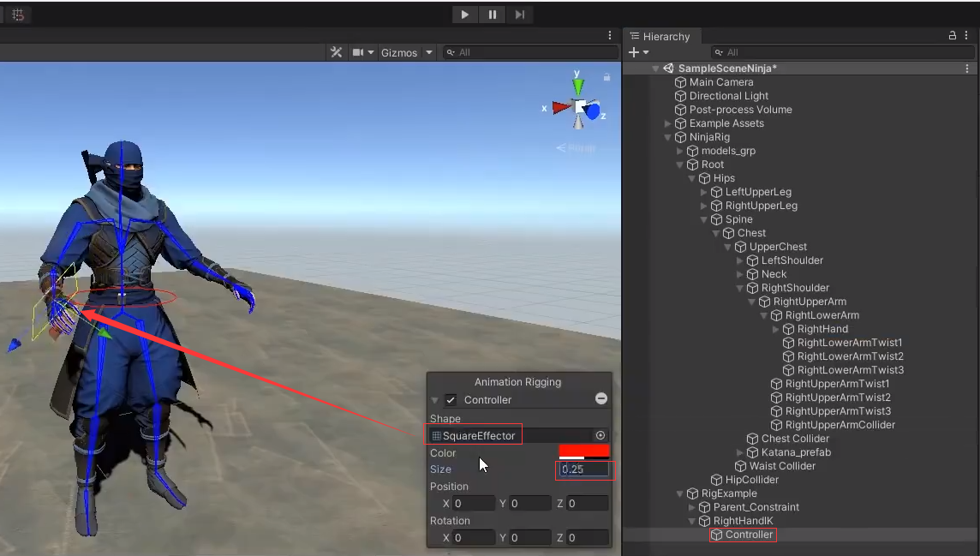
Task: Collapse the NinjaRig object
Action: (x=667, y=137)
